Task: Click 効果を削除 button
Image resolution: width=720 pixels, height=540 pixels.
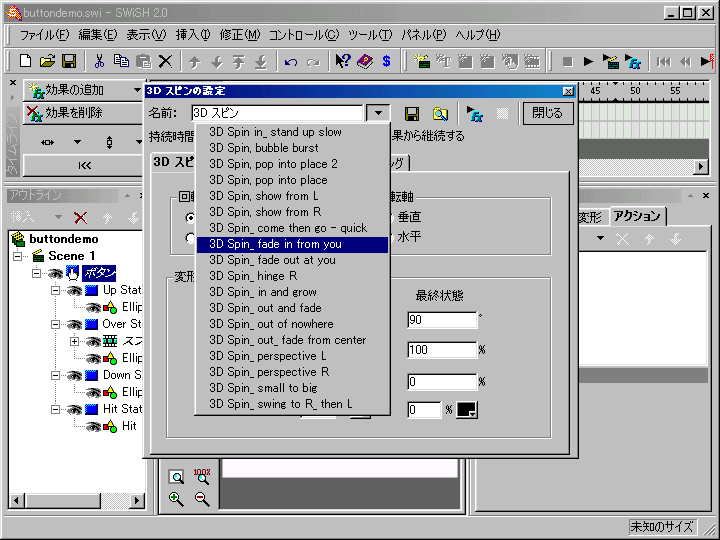Action: (x=83, y=113)
